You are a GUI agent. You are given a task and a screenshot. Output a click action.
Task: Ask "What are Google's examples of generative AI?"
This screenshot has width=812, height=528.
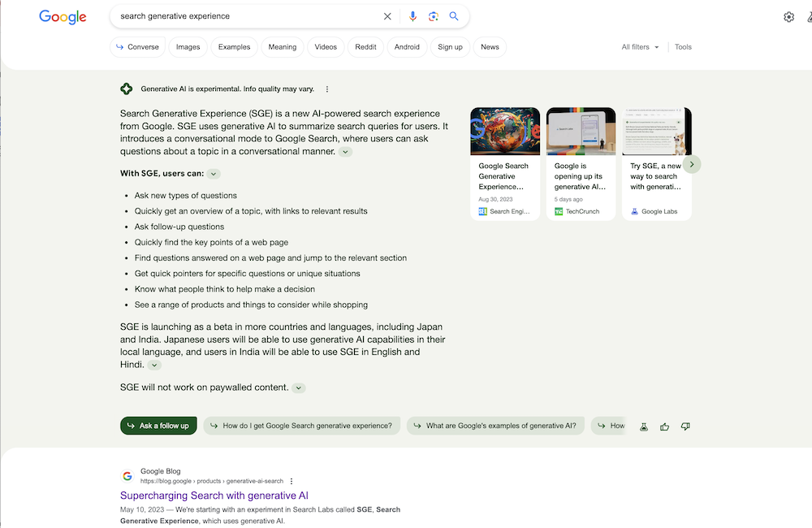point(495,426)
